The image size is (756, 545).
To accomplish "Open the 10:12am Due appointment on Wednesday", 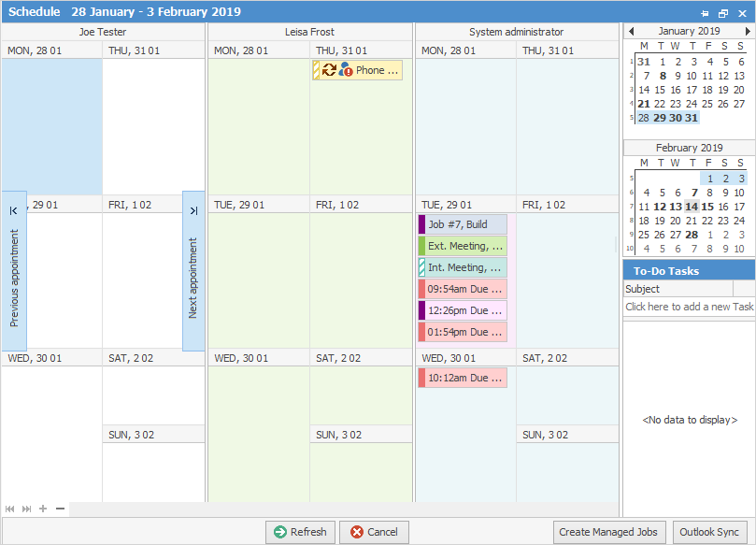I will pyautogui.click(x=463, y=376).
